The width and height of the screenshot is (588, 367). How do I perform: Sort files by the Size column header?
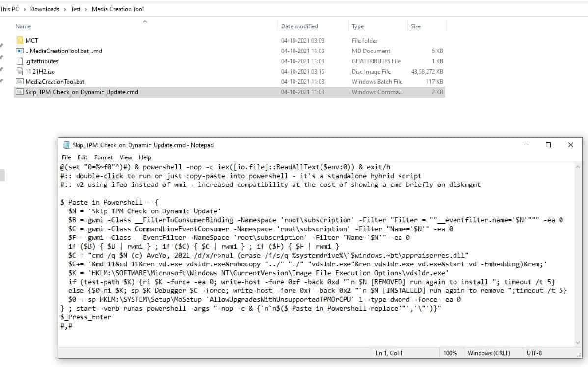pyautogui.click(x=416, y=26)
